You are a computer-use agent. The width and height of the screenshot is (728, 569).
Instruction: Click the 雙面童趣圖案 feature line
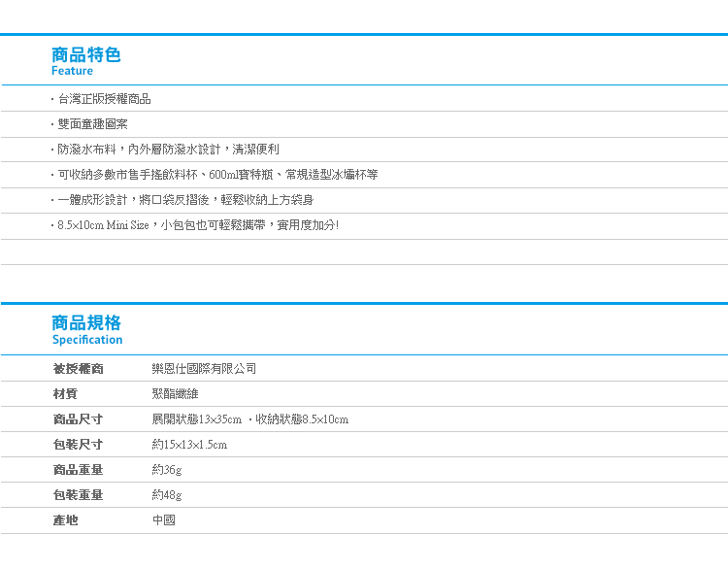coord(92,124)
